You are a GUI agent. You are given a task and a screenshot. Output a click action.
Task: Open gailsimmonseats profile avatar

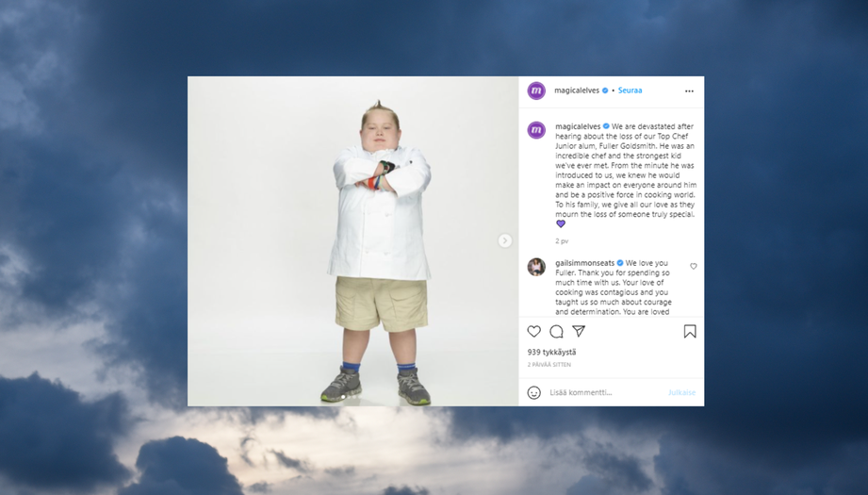coord(536,267)
